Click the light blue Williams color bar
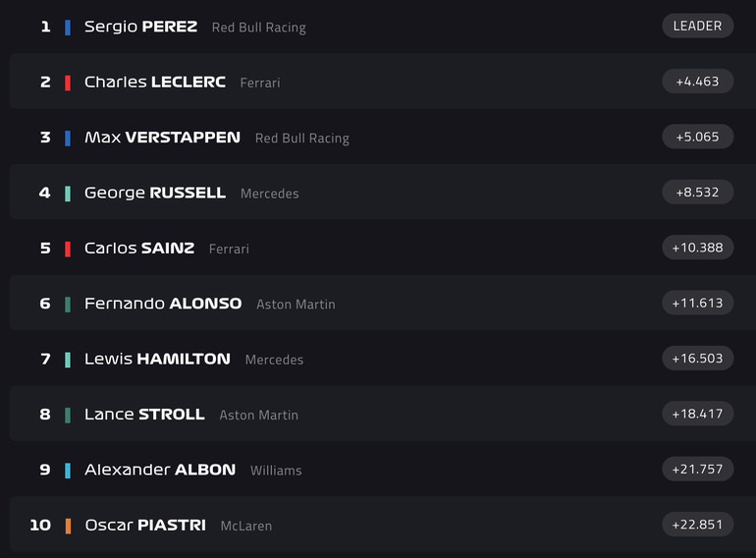Viewport: 756px width, 558px height. pos(68,471)
